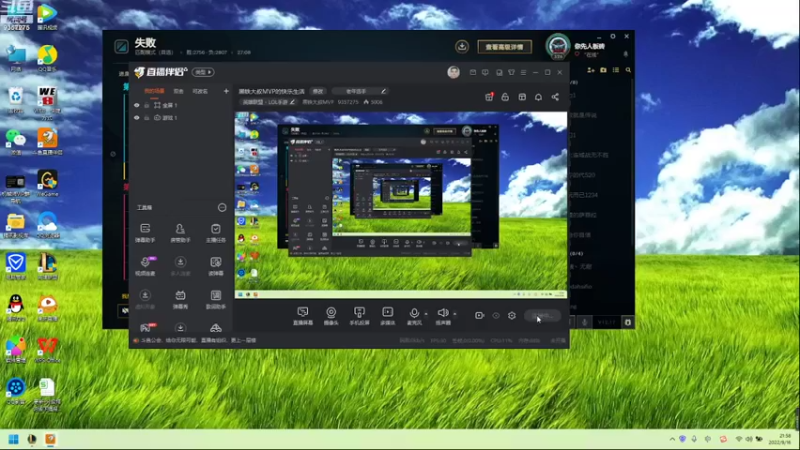Viewport: 800px width, 450px height.
Task: Select the 游戏 1 source row
Action: [181, 118]
